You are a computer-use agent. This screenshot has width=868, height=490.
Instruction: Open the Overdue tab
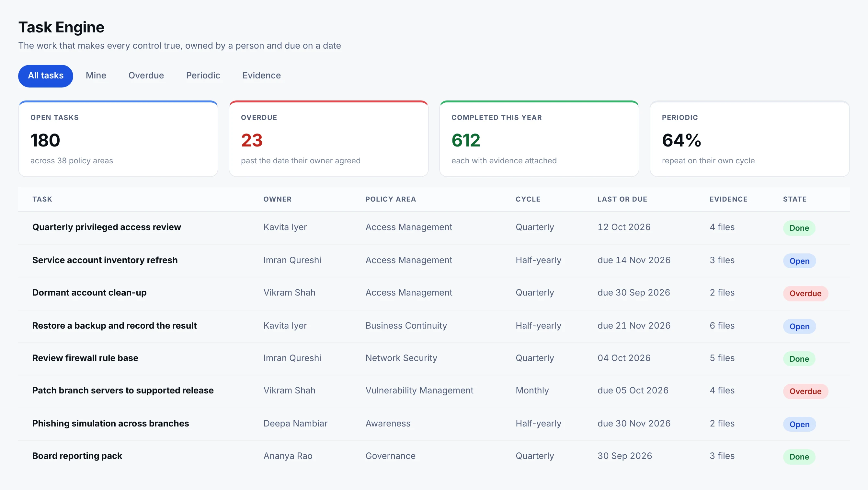pos(146,76)
